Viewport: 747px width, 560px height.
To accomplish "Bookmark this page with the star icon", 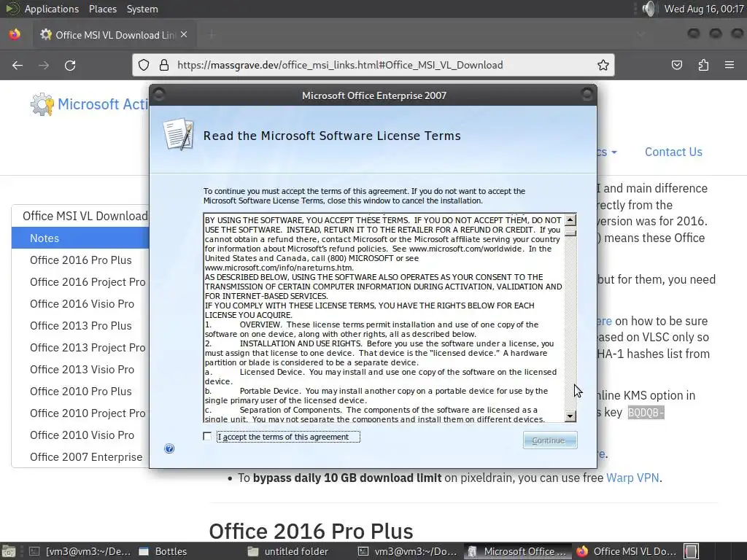I will [603, 65].
